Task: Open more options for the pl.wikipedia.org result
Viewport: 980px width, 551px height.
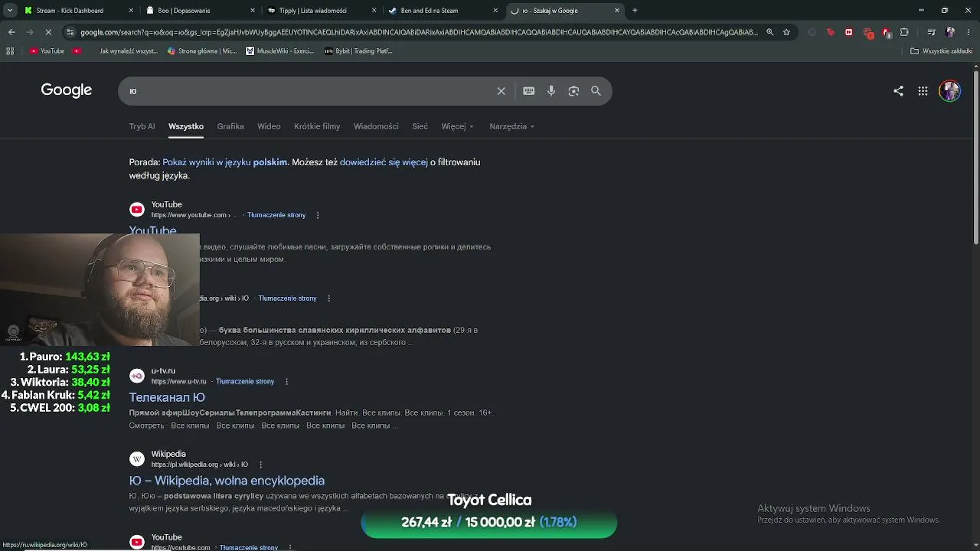Action: [261, 465]
